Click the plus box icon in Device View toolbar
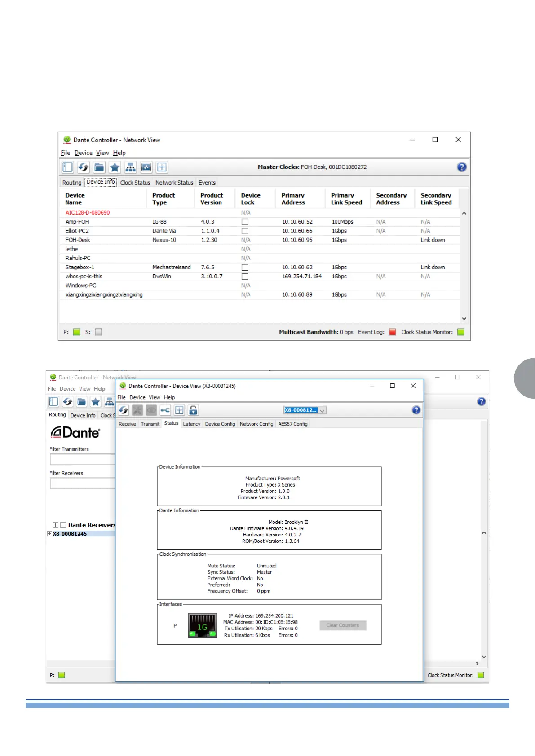Screen dimensions: 535x756 (x=179, y=410)
